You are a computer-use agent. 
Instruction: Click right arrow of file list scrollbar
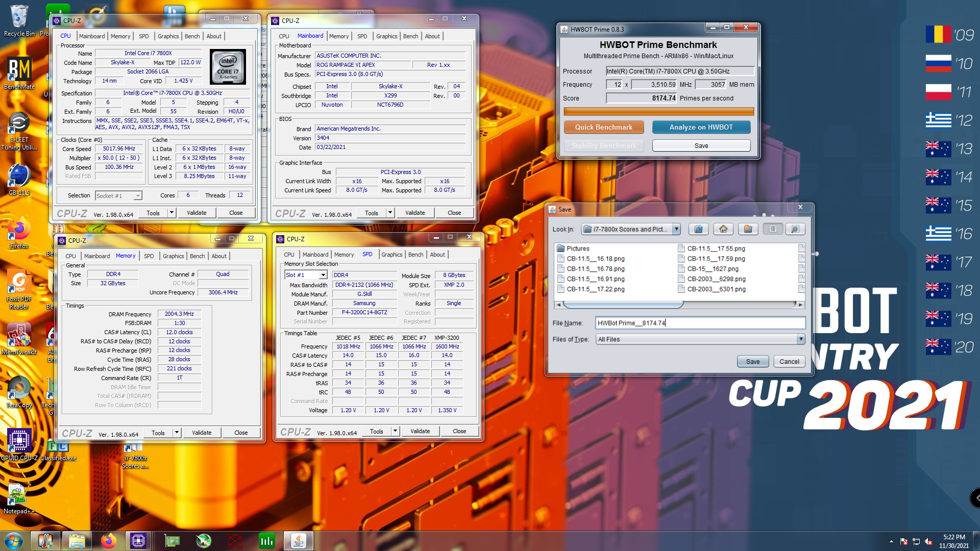pos(800,305)
